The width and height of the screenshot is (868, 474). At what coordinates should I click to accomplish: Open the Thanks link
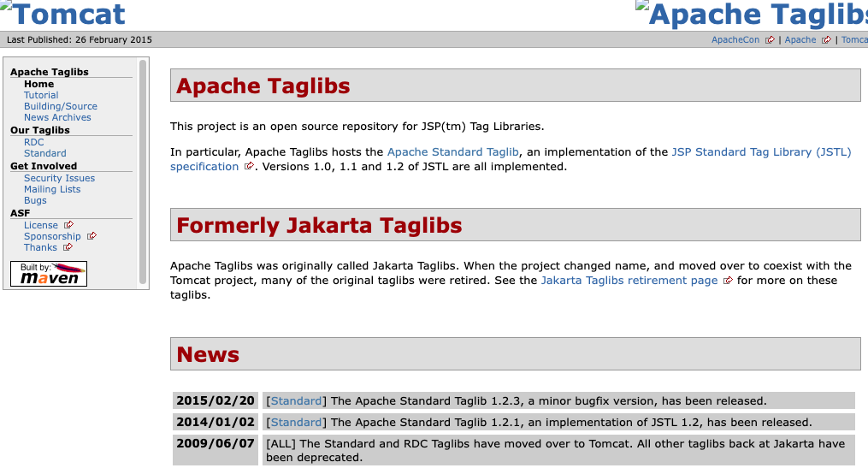tap(40, 247)
